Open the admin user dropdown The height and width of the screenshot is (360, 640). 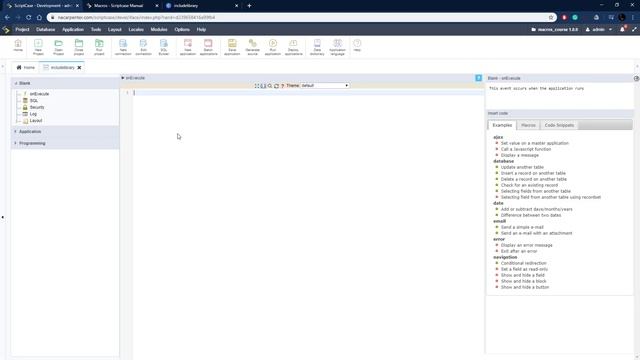(x=599, y=29)
